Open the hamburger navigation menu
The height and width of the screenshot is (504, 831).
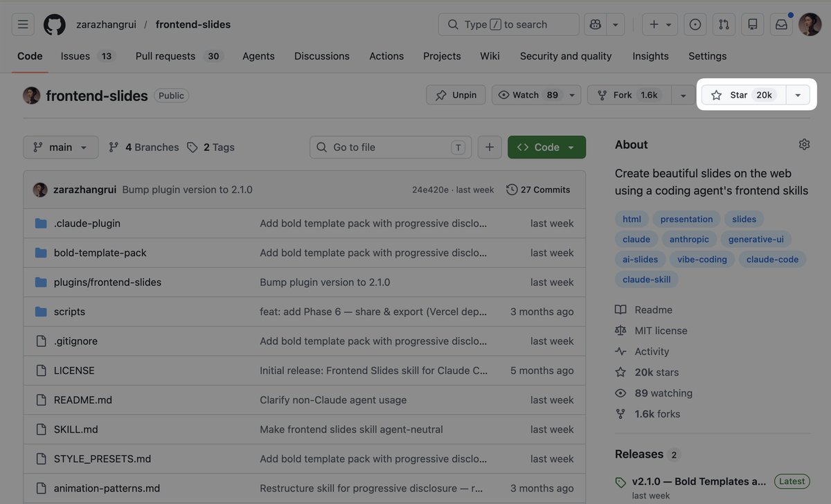(x=23, y=24)
